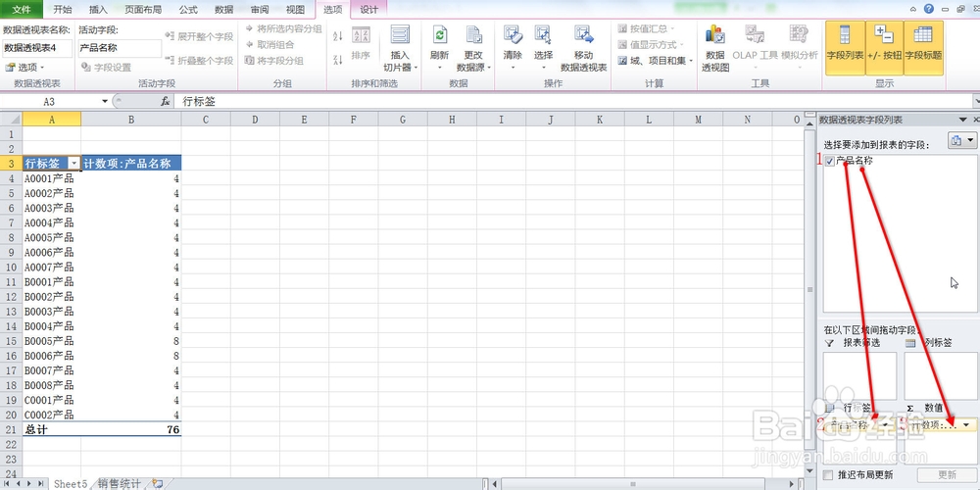Click 数据透视图 (PivotChart) icon

pyautogui.click(x=715, y=35)
